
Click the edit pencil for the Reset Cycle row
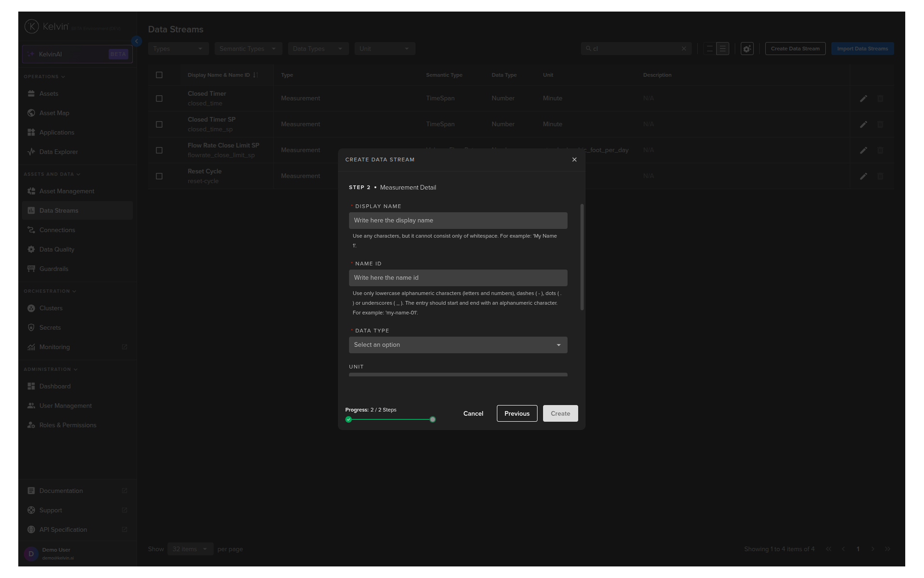point(863,176)
